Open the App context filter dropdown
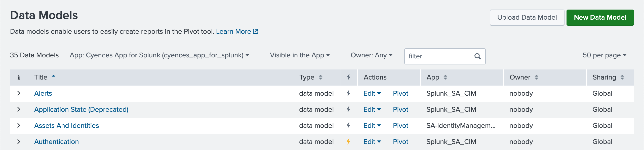 (x=159, y=55)
